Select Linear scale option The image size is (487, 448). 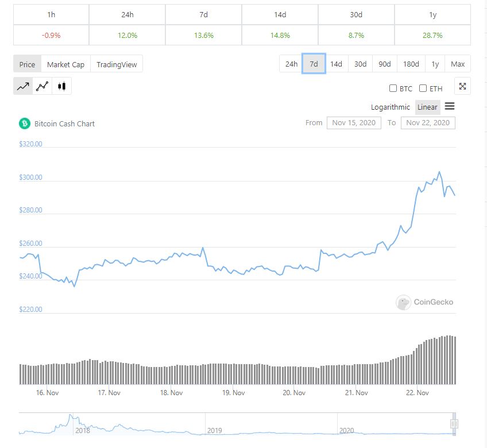point(427,107)
